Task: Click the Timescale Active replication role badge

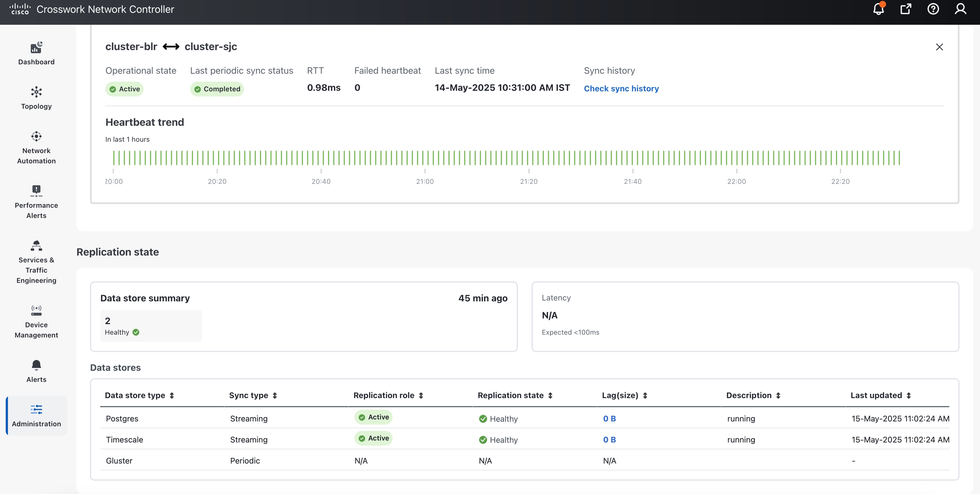Action: 374,438
